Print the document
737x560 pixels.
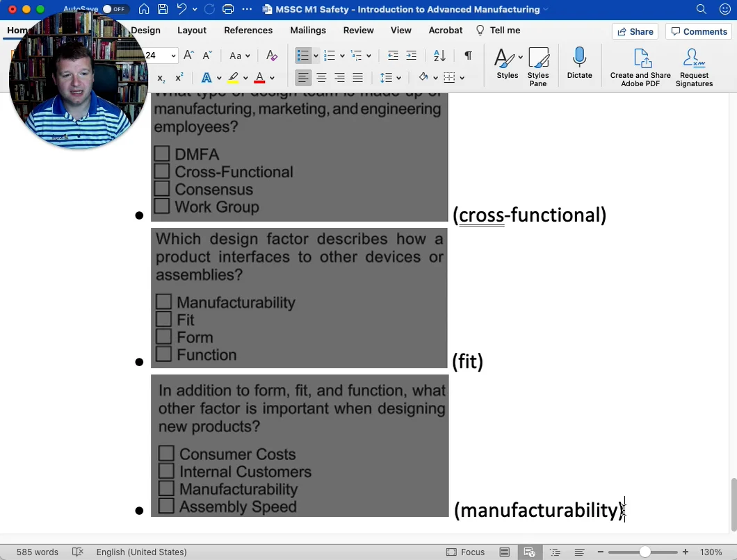point(228,9)
